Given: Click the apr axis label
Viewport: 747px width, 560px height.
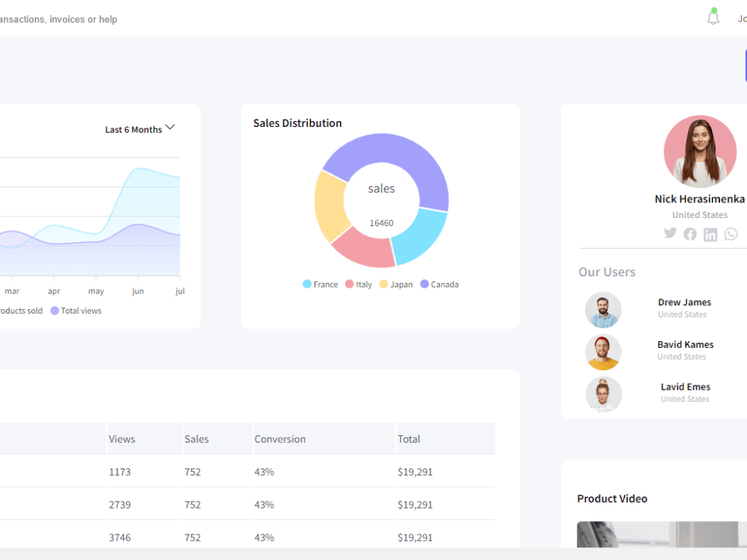Looking at the screenshot, I should 54,291.
